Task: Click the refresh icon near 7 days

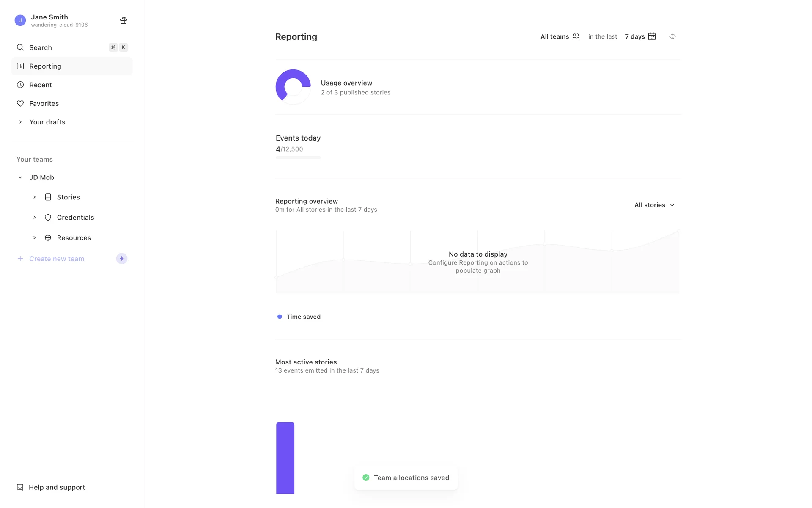Action: (672, 36)
